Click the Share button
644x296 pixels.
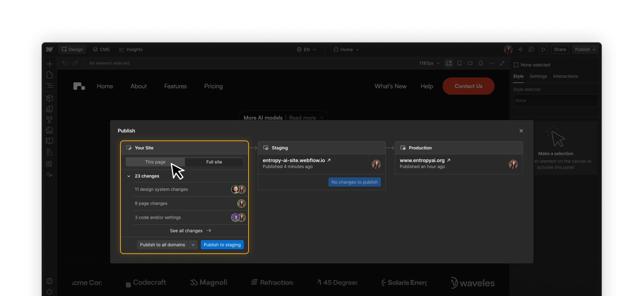pos(560,49)
